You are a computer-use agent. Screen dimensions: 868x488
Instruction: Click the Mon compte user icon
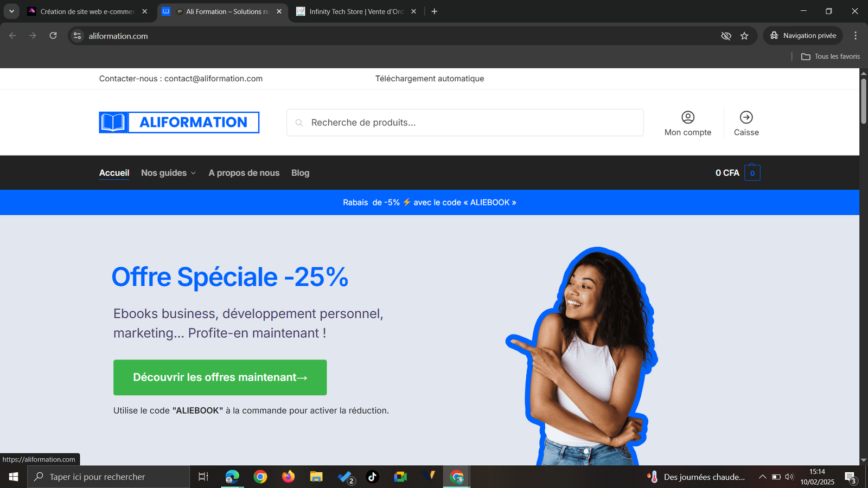pyautogui.click(x=687, y=117)
